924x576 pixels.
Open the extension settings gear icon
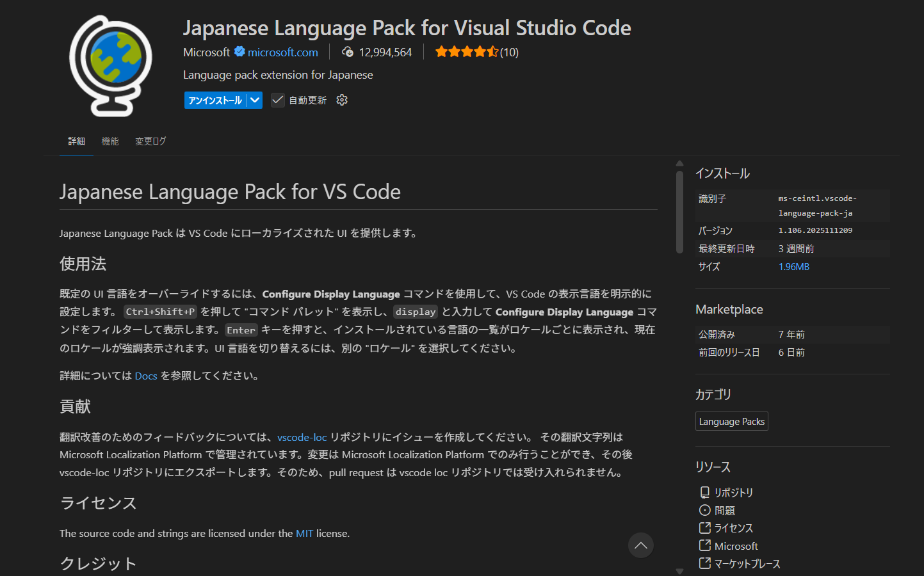click(342, 100)
